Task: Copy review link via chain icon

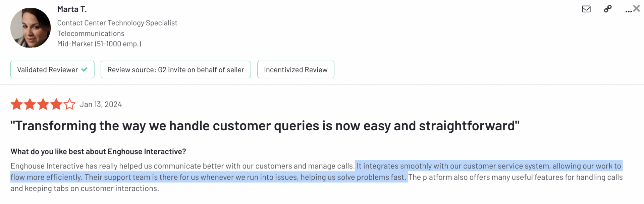Action: point(607,9)
